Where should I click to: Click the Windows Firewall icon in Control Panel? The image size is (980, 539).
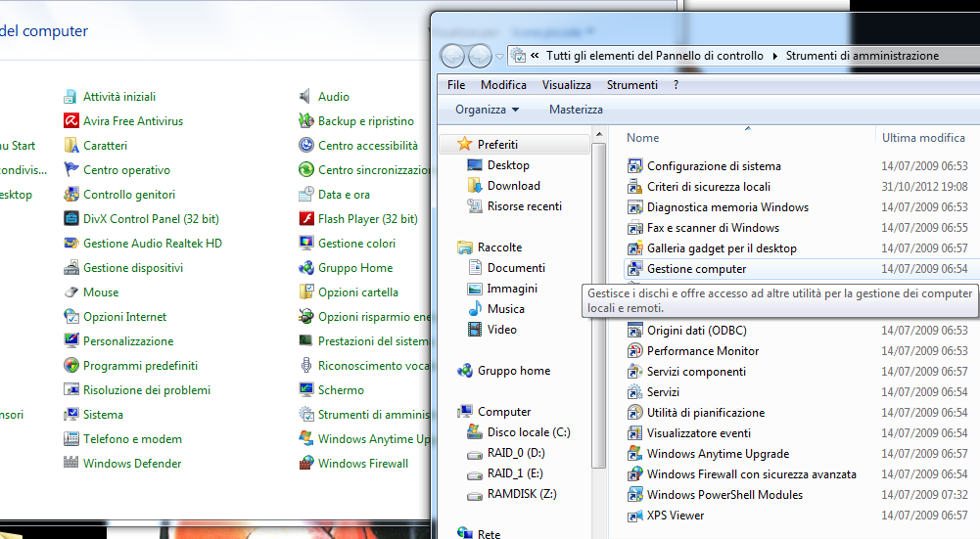305,464
